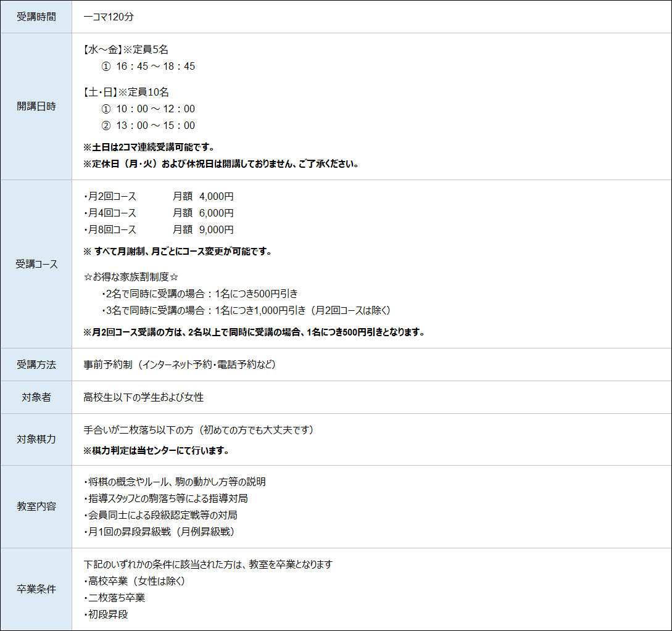
Task: Click the bold 定休日（月・火）notice line
Action: click(221, 164)
